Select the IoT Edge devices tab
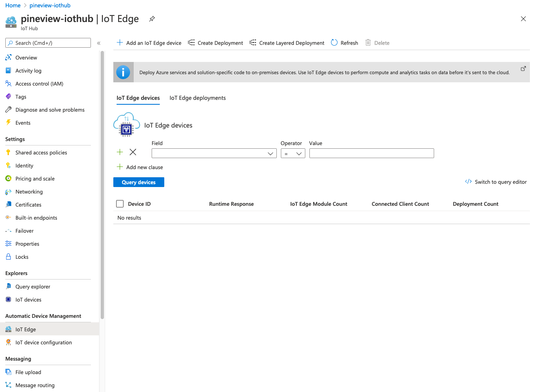This screenshot has width=534, height=392. coord(138,98)
